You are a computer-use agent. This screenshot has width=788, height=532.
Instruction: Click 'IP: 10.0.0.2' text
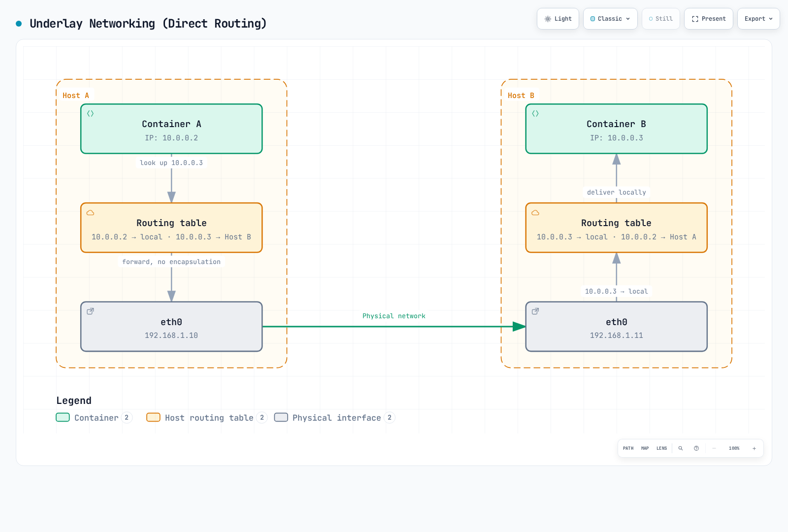pyautogui.click(x=171, y=138)
